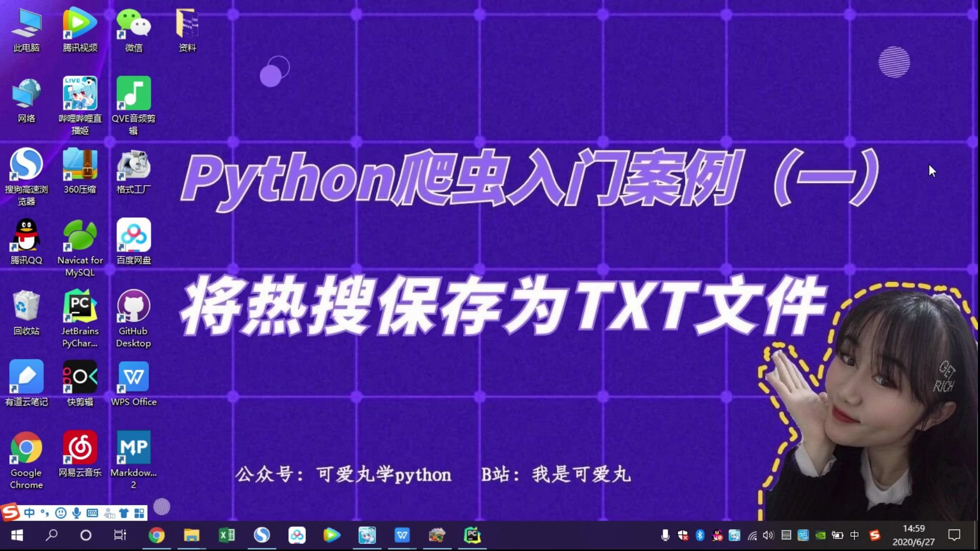Toggle Chinese/English input mode in the tray
980x551 pixels.
click(x=854, y=536)
